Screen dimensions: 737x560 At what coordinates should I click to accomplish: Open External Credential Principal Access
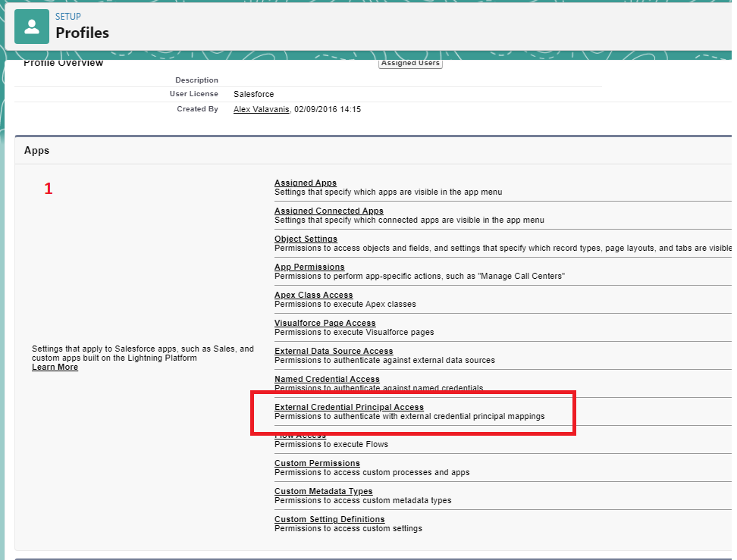coord(349,407)
